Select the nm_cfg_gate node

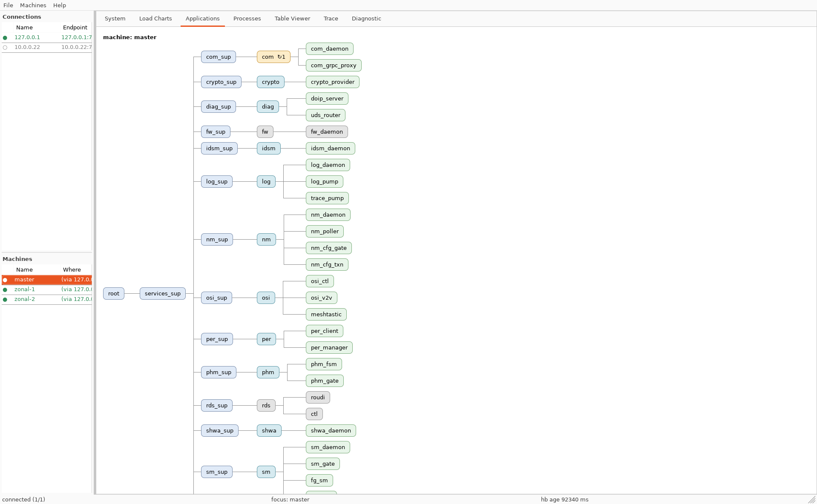(329, 248)
